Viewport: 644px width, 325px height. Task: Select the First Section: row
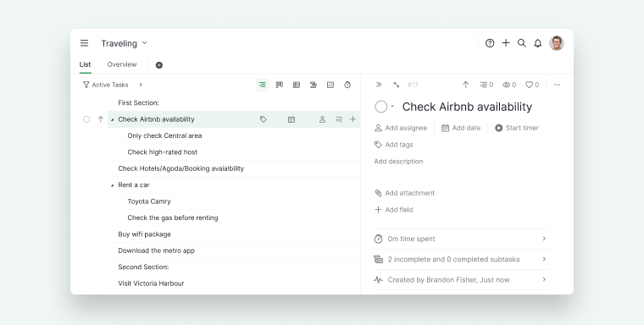(x=234, y=103)
